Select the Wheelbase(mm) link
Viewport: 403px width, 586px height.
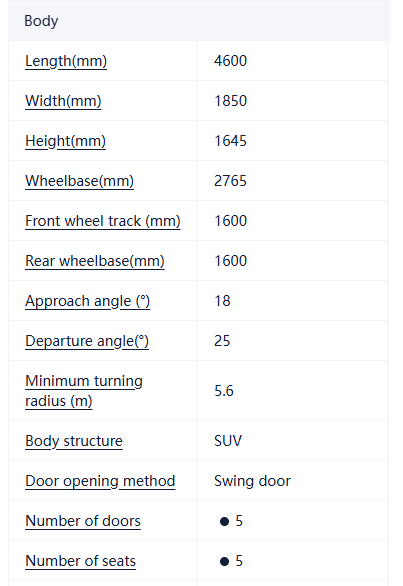[x=79, y=181]
